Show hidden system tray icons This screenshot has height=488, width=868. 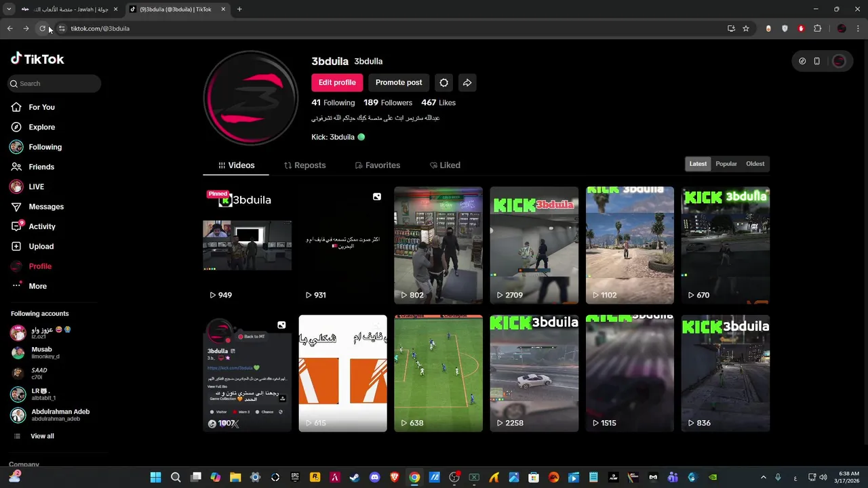pyautogui.click(x=763, y=477)
